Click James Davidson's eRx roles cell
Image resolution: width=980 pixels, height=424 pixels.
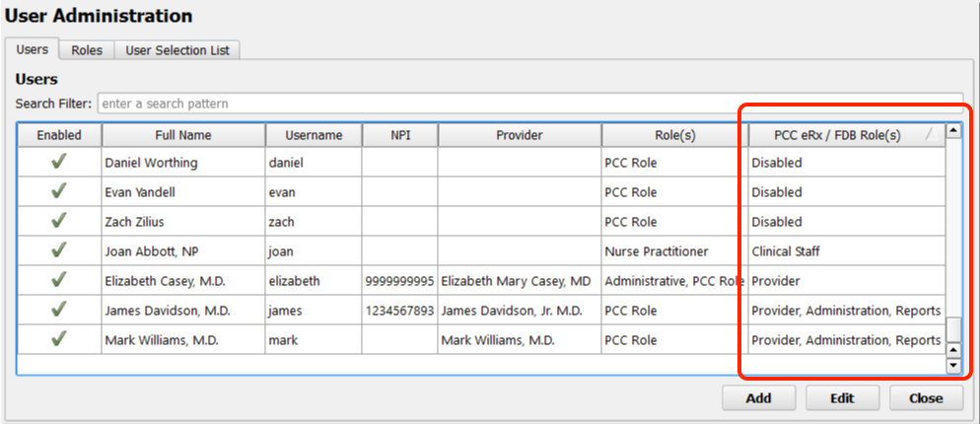coord(847,311)
